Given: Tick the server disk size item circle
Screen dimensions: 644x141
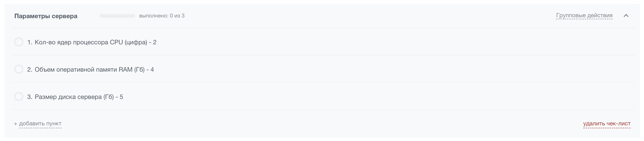Looking at the screenshot, I should tap(19, 96).
